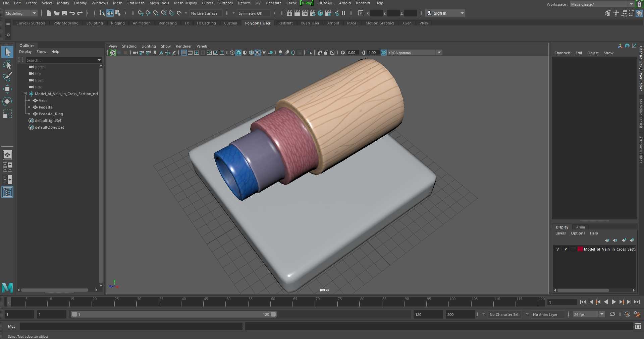Toggle color management view transform button
The height and width of the screenshot is (339, 644).
[384, 53]
